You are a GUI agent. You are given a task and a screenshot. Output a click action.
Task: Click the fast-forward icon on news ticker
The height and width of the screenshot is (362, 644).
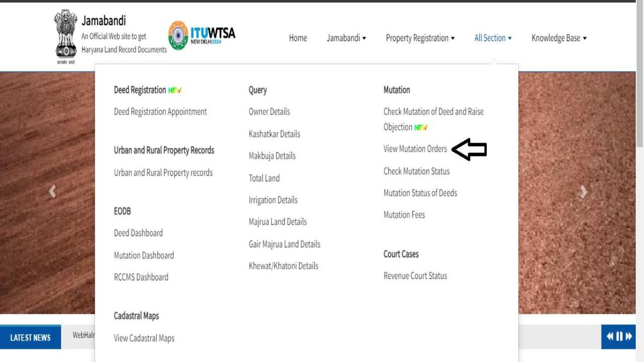(x=628, y=336)
